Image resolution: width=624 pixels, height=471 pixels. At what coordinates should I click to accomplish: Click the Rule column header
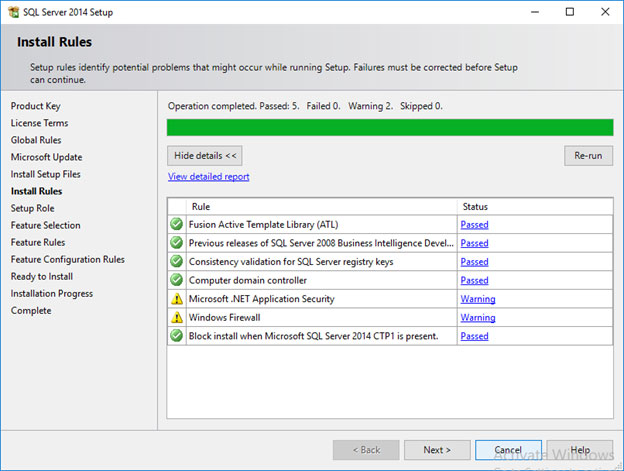click(x=322, y=206)
